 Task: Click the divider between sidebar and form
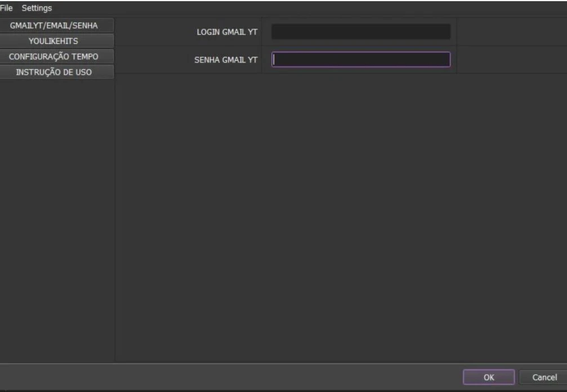click(x=115, y=219)
